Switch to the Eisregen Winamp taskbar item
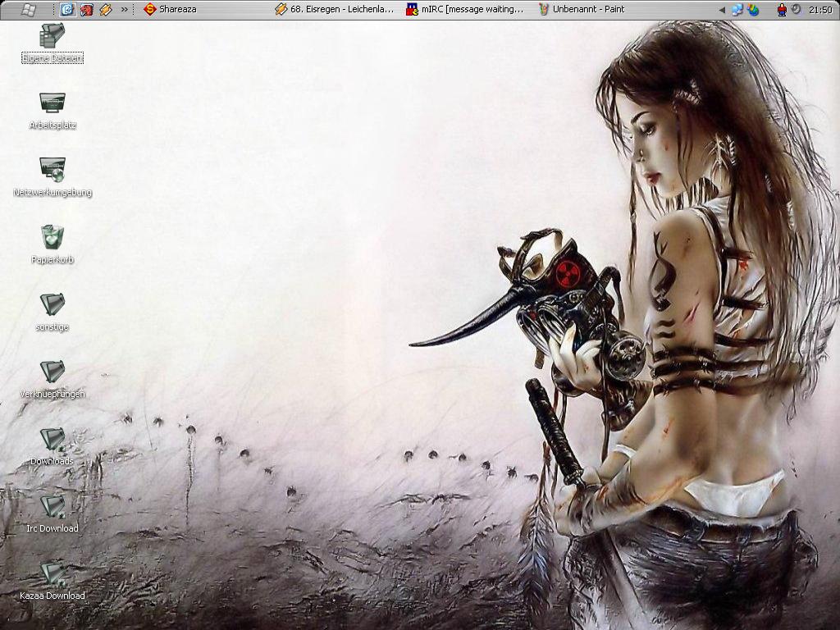Screen dimensions: 840x630 [x=335, y=10]
